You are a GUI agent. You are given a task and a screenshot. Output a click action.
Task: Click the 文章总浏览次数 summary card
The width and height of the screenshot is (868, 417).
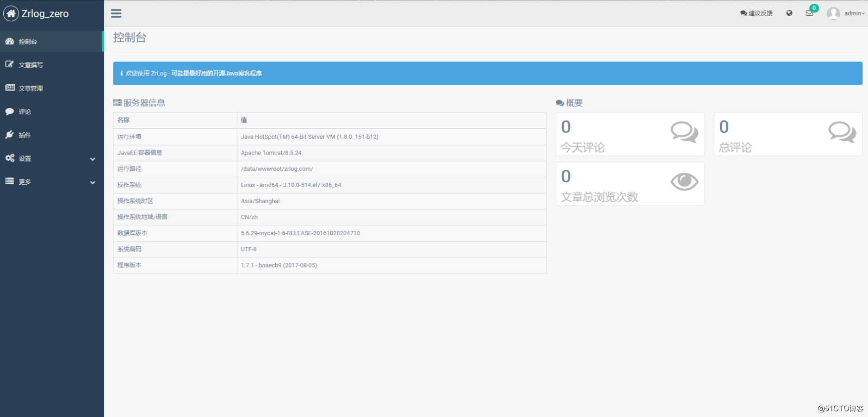click(630, 184)
